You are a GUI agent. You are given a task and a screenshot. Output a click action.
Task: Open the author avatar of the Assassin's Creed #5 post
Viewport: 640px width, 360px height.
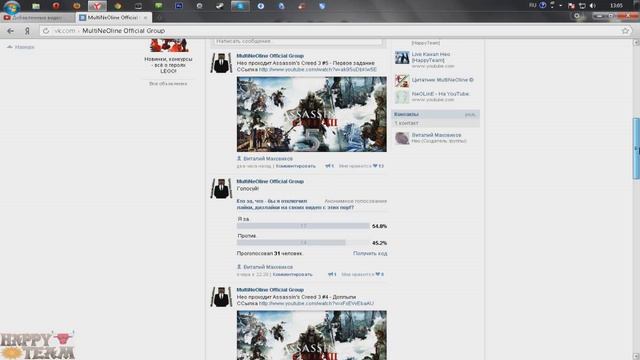pos(221,63)
